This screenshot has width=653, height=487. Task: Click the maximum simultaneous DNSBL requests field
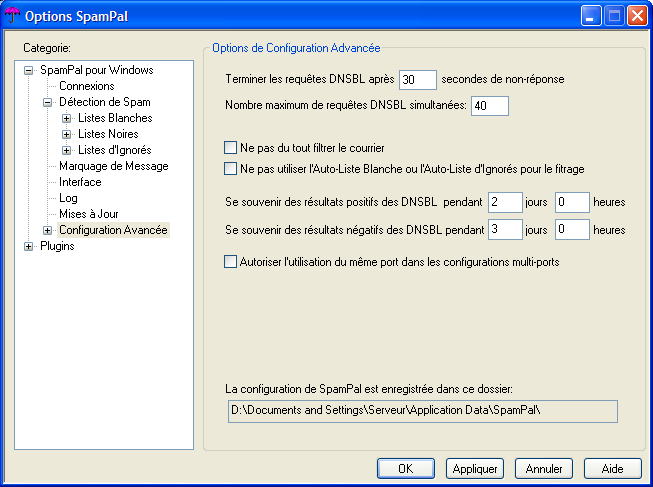[x=490, y=106]
